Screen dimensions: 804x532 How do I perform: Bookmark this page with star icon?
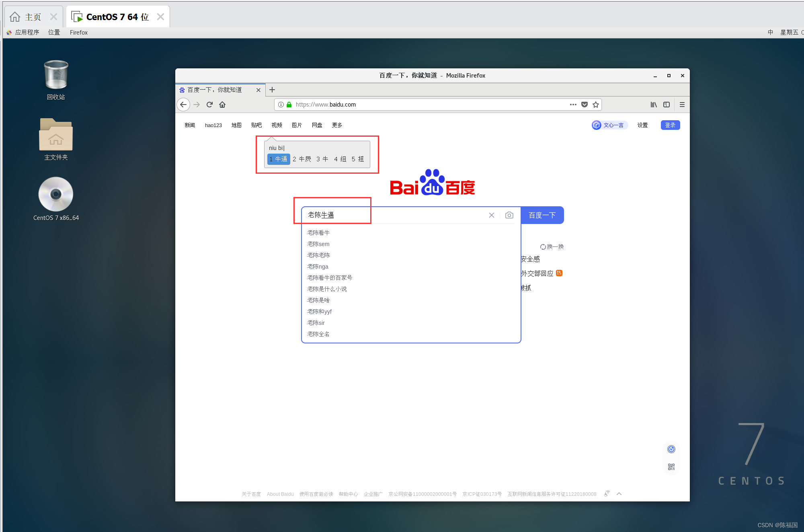(596, 105)
